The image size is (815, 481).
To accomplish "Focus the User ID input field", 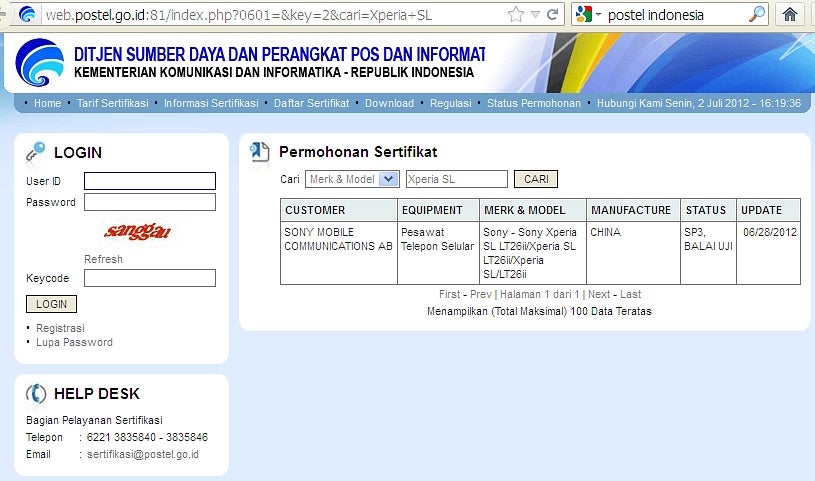I will click(x=150, y=181).
